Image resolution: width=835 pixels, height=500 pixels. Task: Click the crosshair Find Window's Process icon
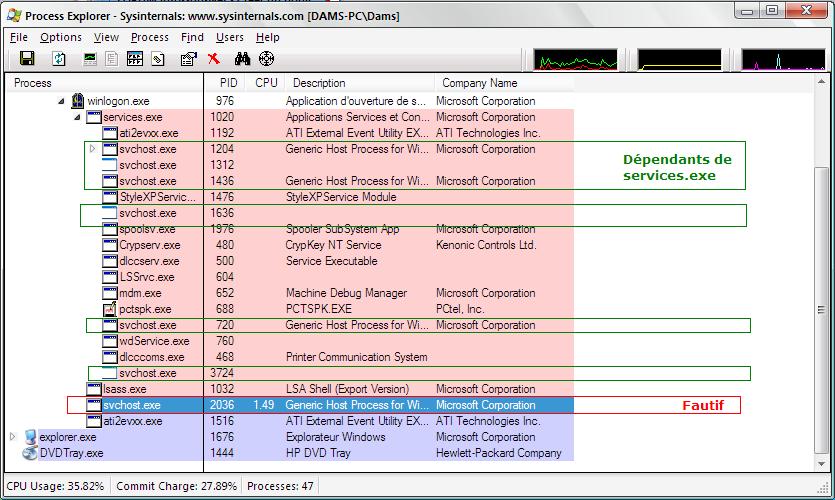pyautogui.click(x=266, y=59)
